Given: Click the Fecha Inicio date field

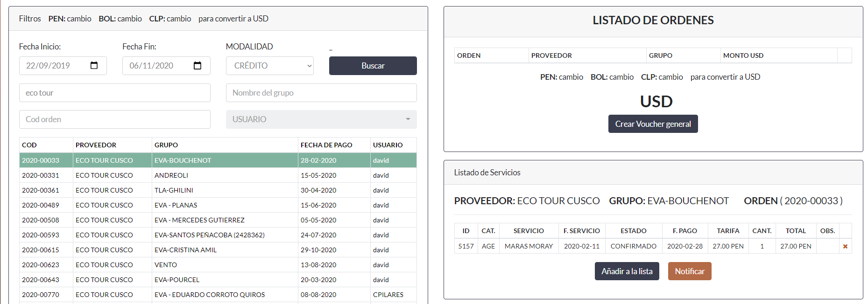Looking at the screenshot, I should coord(54,66).
